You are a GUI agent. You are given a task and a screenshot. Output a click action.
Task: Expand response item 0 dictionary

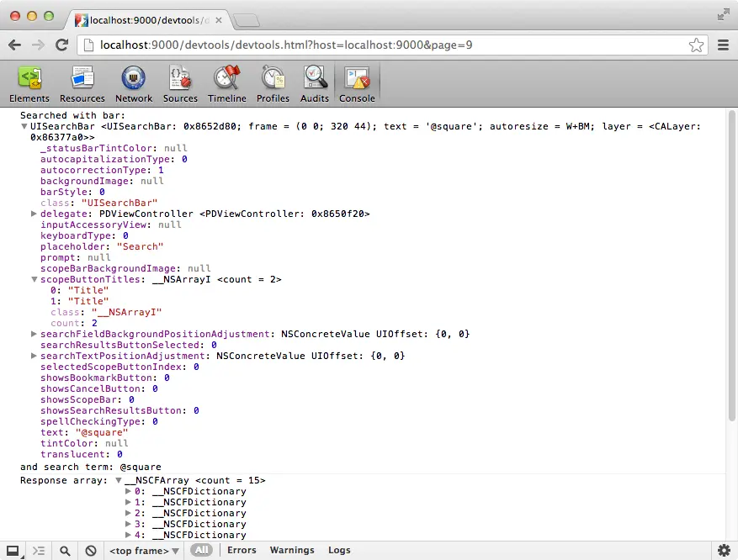click(128, 491)
